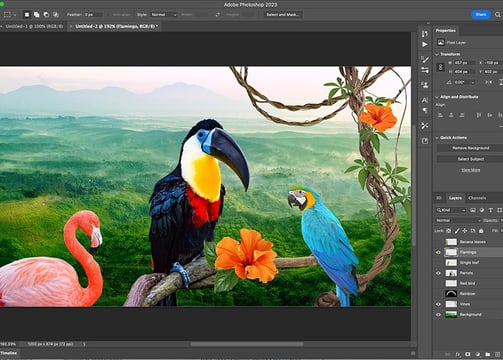Click the Select Subject button

pyautogui.click(x=470, y=159)
